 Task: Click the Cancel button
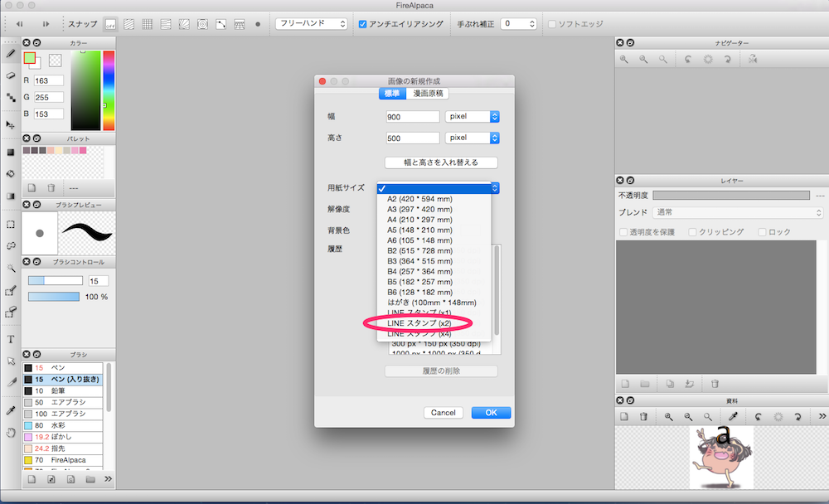tap(443, 413)
